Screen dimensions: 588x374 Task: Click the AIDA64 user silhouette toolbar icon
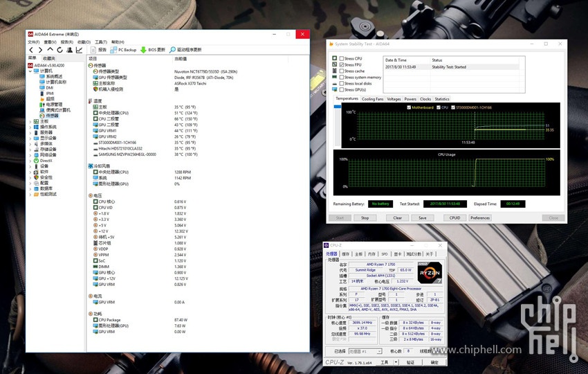tap(69, 50)
